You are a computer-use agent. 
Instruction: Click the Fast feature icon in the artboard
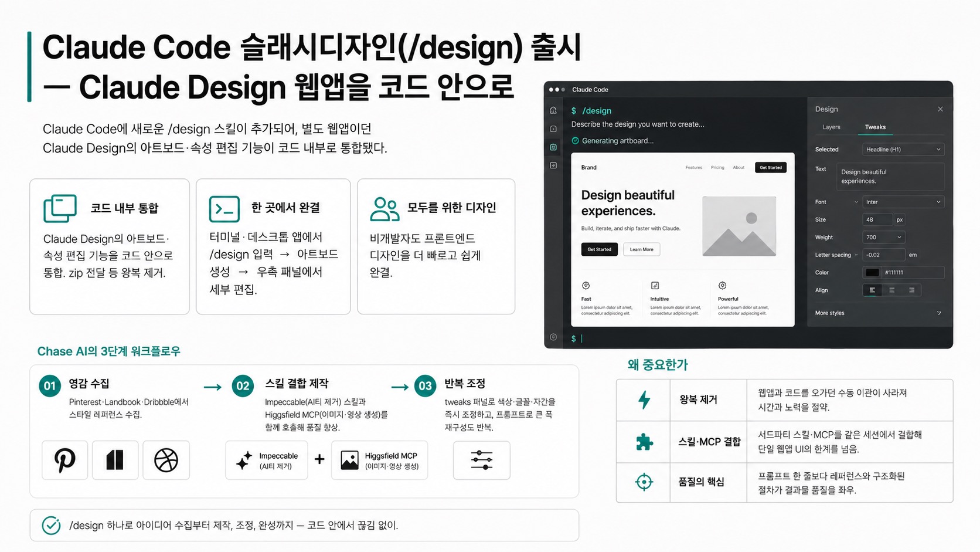pyautogui.click(x=586, y=286)
